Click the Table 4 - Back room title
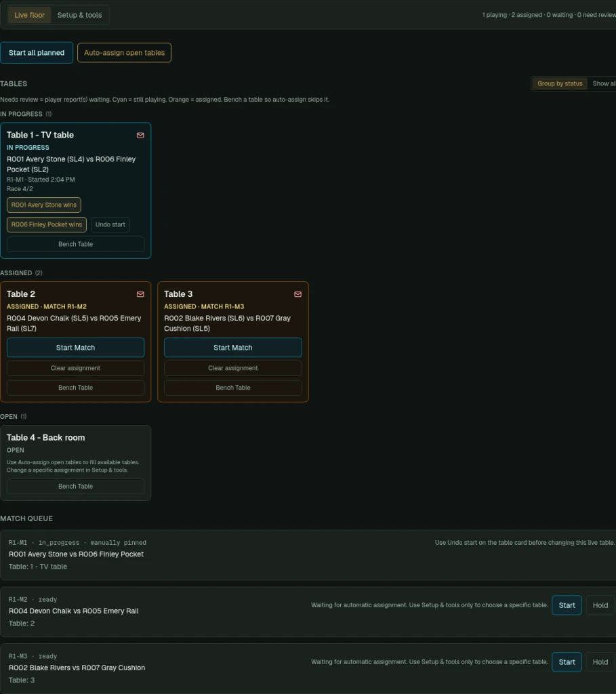Image resolution: width=616 pixels, height=694 pixels. [45, 438]
